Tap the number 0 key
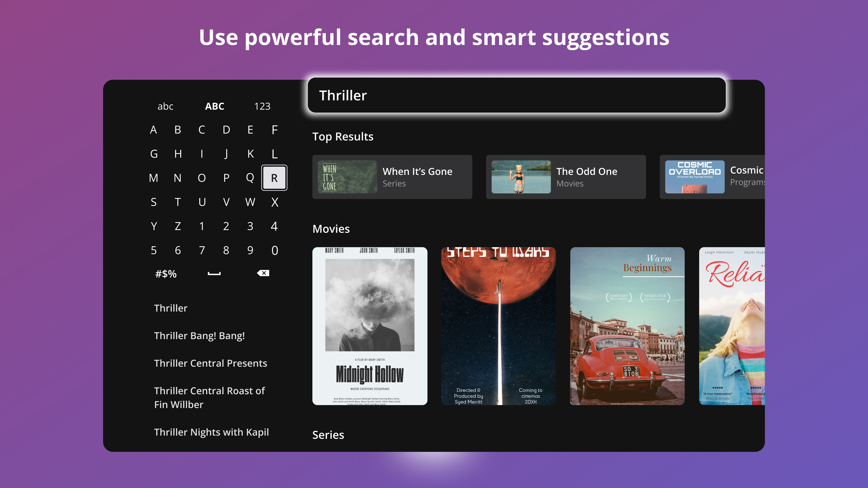868x488 pixels. [x=275, y=250]
